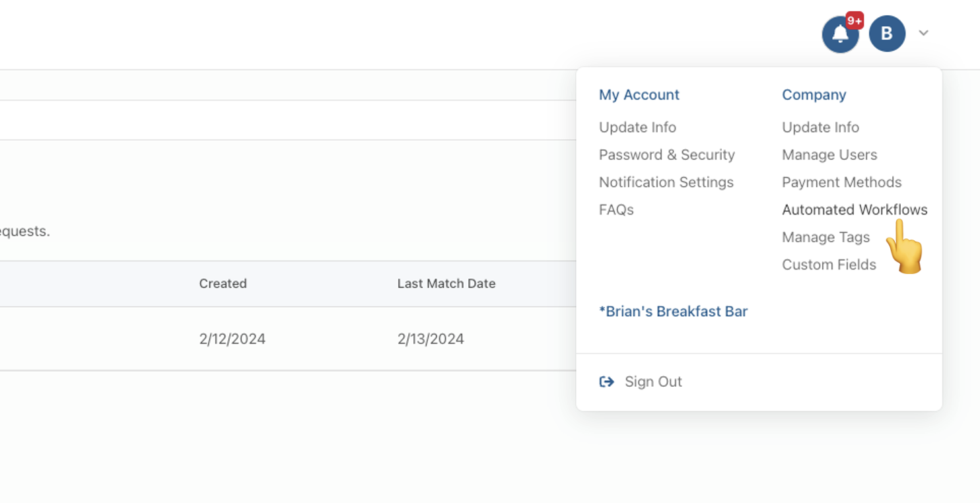Open Payment Methods

pos(841,182)
